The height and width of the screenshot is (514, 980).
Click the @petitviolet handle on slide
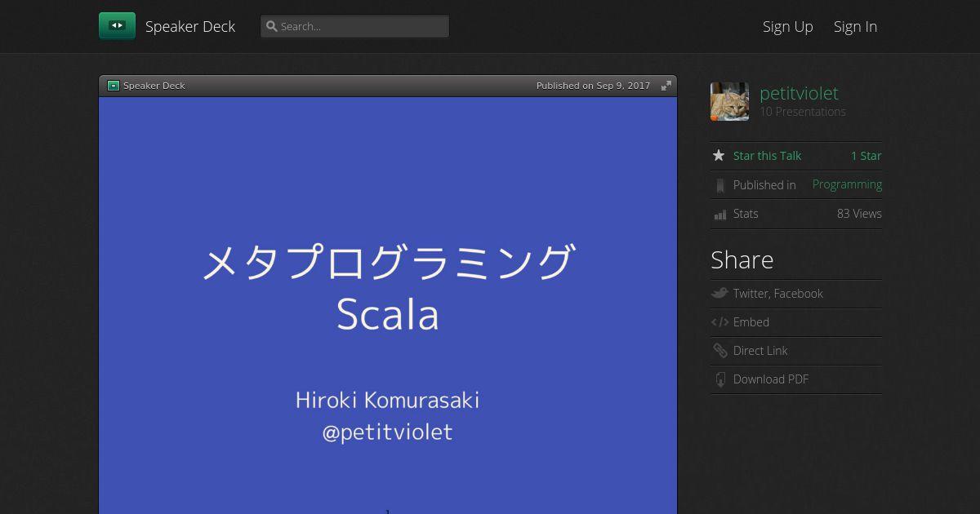click(x=387, y=432)
